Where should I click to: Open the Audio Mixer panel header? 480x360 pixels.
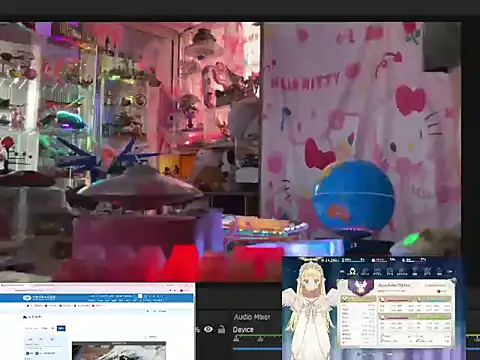point(252,317)
